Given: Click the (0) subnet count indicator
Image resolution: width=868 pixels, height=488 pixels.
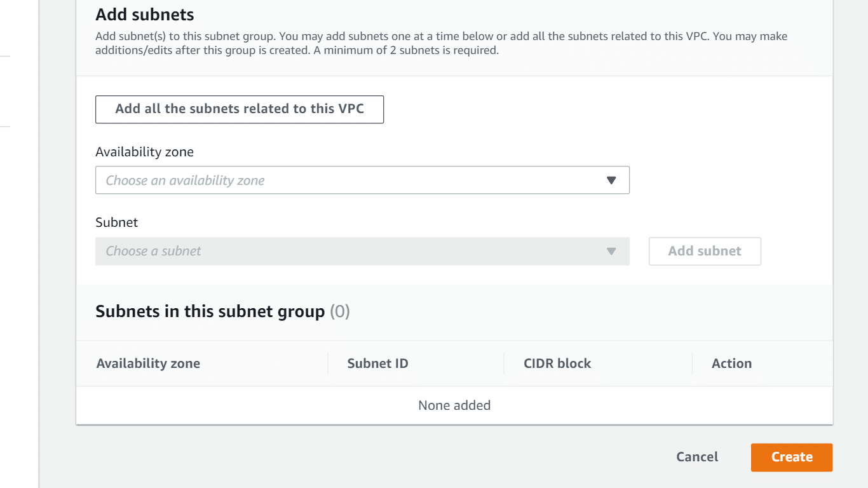Looking at the screenshot, I should [339, 311].
